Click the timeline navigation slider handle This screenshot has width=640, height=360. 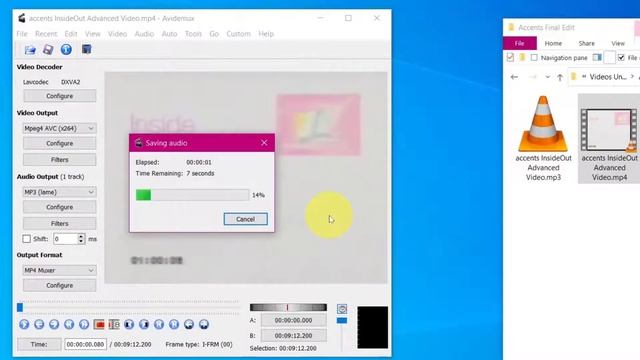pos(20,307)
